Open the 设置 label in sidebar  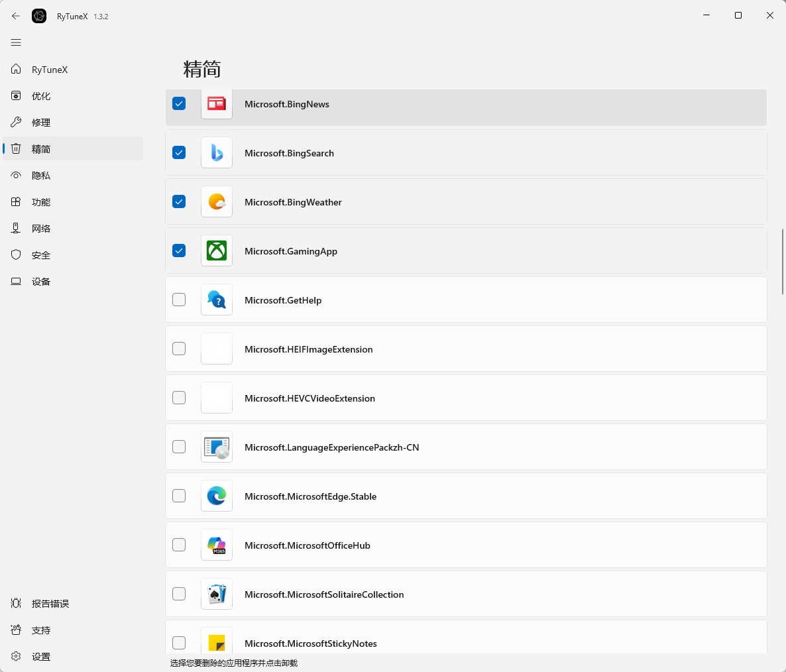point(41,657)
